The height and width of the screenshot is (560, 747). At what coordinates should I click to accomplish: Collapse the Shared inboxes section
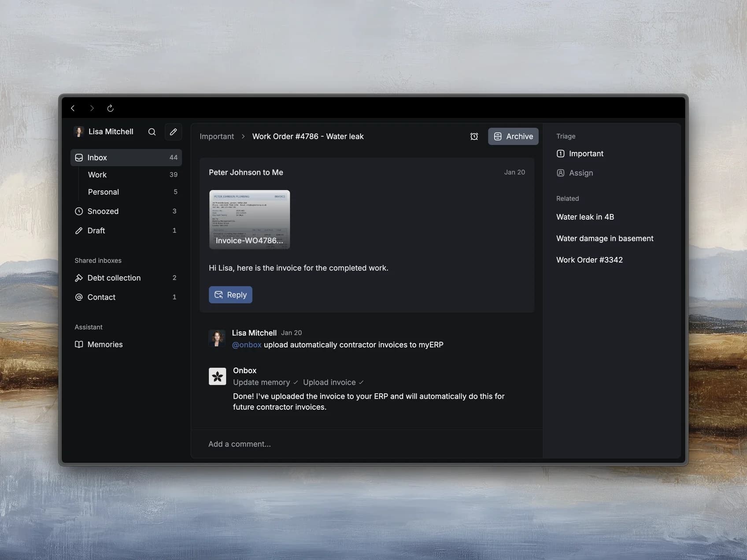(98, 260)
